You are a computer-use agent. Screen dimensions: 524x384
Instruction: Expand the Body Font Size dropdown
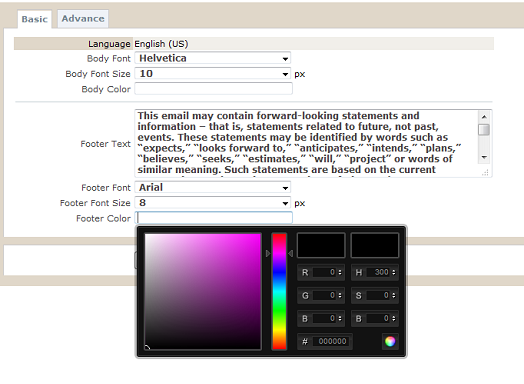tap(213, 74)
